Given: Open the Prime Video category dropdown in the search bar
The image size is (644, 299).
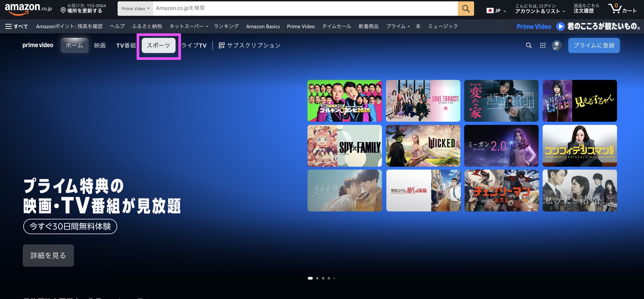Looking at the screenshot, I should (135, 8).
